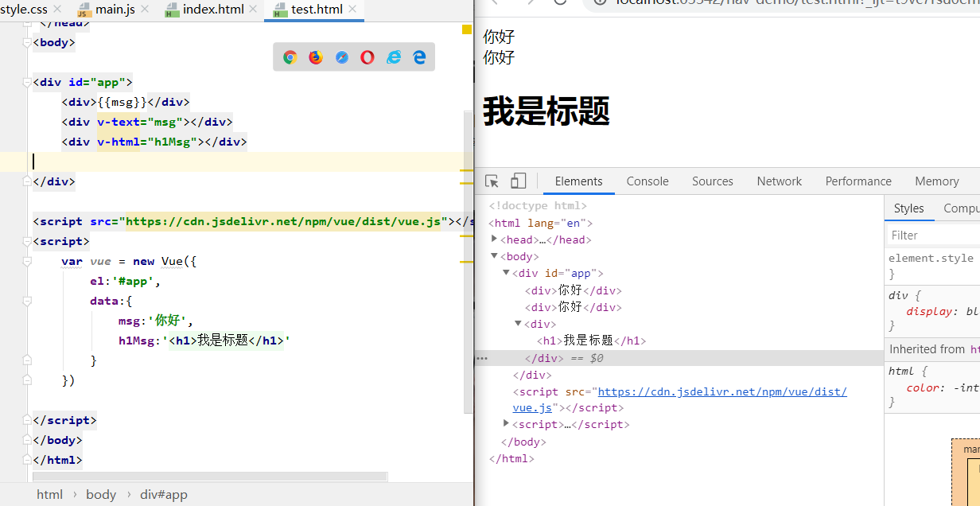Open the Sources tab in DevTools
Image resolution: width=980 pixels, height=506 pixels.
pos(713,181)
